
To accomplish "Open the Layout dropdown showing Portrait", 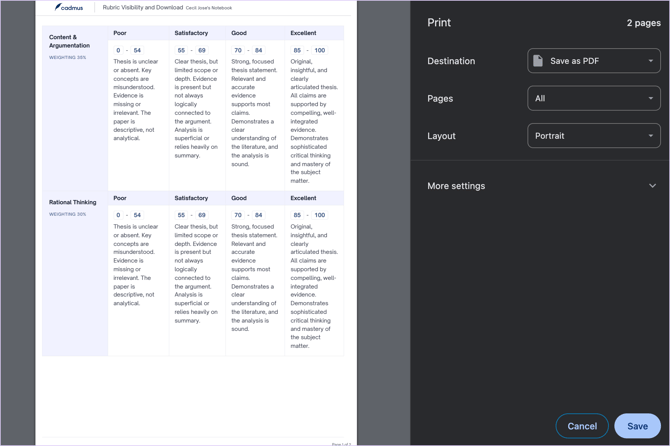I will pos(593,136).
